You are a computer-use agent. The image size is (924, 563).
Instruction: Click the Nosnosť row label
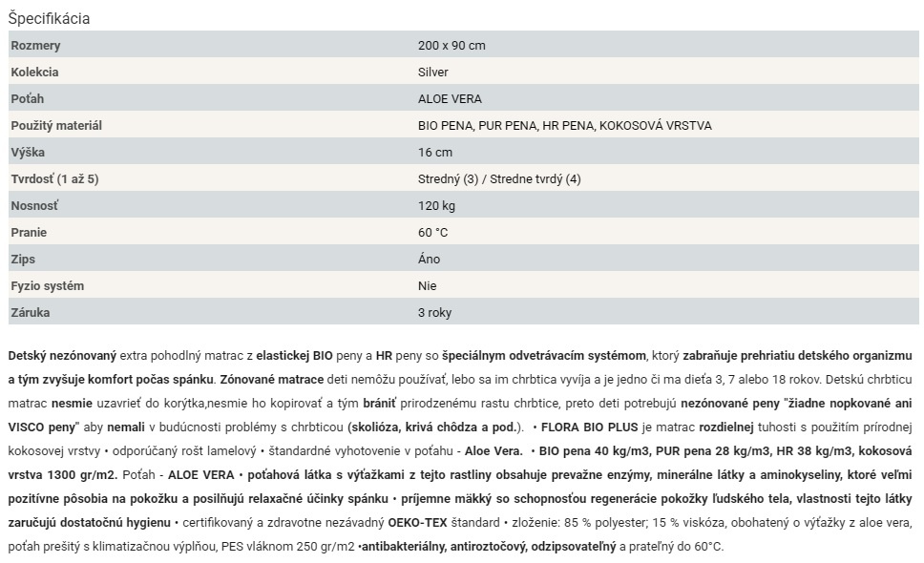point(34,206)
